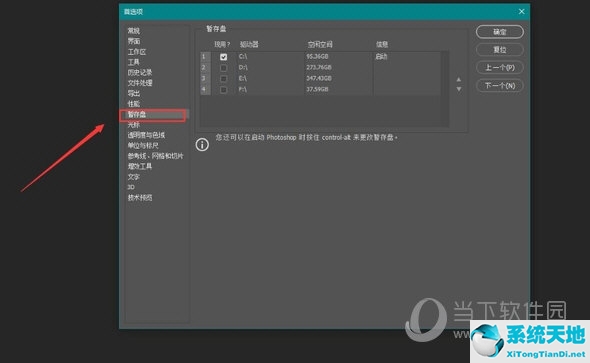This screenshot has width=590, height=363.
Task: Click the 确定 button
Action: pos(500,32)
